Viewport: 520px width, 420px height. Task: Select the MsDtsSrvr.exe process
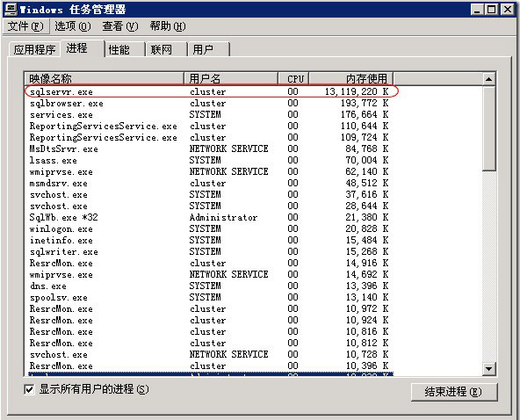click(x=209, y=148)
